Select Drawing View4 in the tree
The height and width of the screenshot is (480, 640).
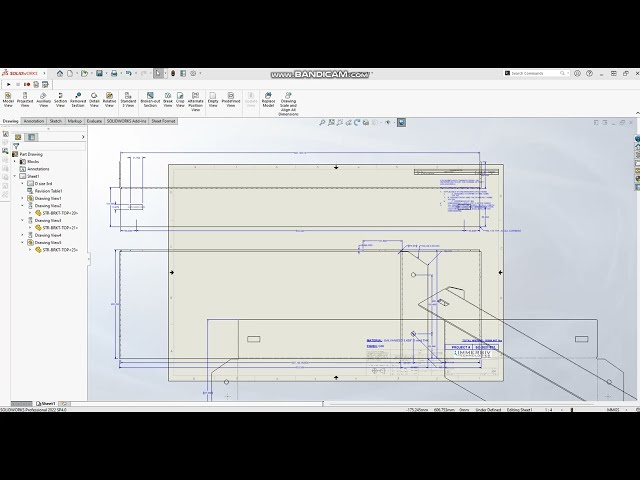point(48,235)
